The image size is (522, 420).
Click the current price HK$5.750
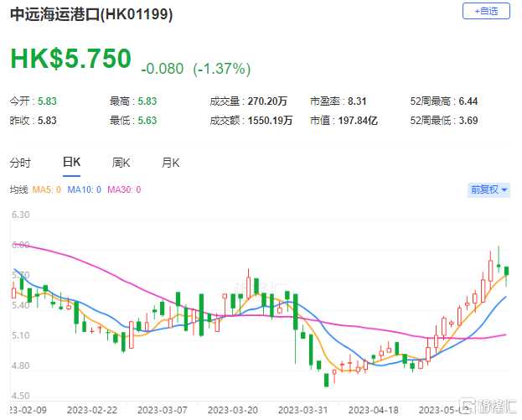click(x=71, y=59)
